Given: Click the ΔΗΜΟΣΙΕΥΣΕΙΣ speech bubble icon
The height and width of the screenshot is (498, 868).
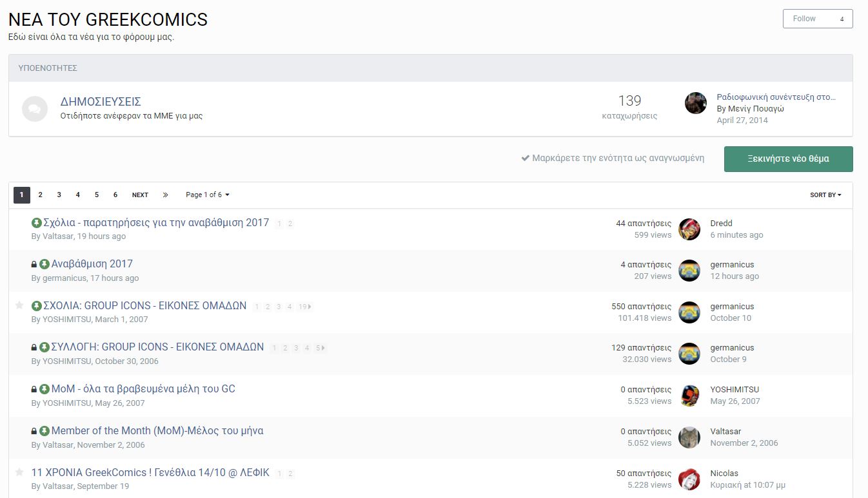Looking at the screenshot, I should coord(35,109).
